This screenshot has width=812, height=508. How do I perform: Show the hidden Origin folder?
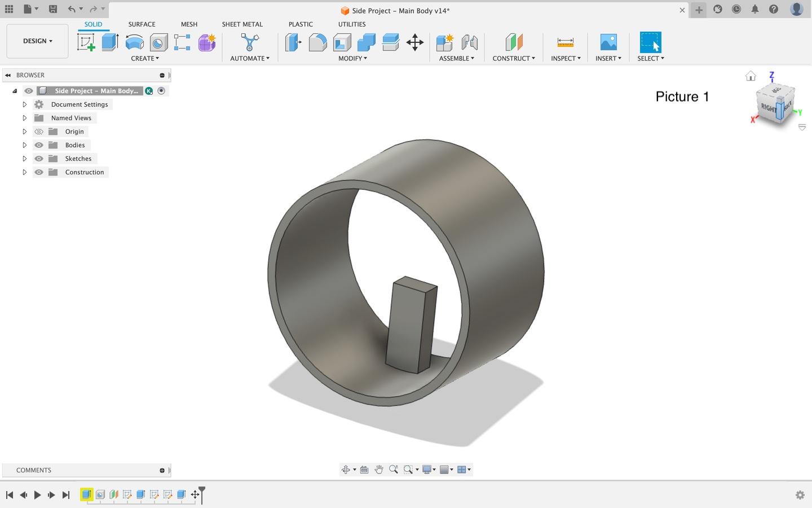click(39, 132)
